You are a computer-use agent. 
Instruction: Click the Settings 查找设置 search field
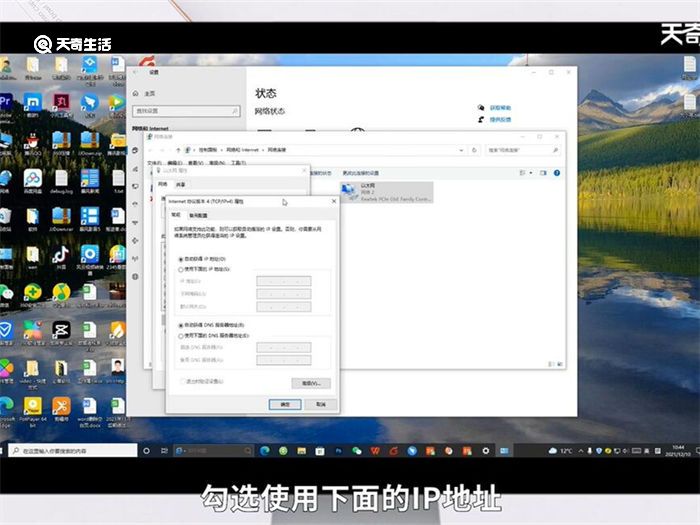[x=186, y=111]
